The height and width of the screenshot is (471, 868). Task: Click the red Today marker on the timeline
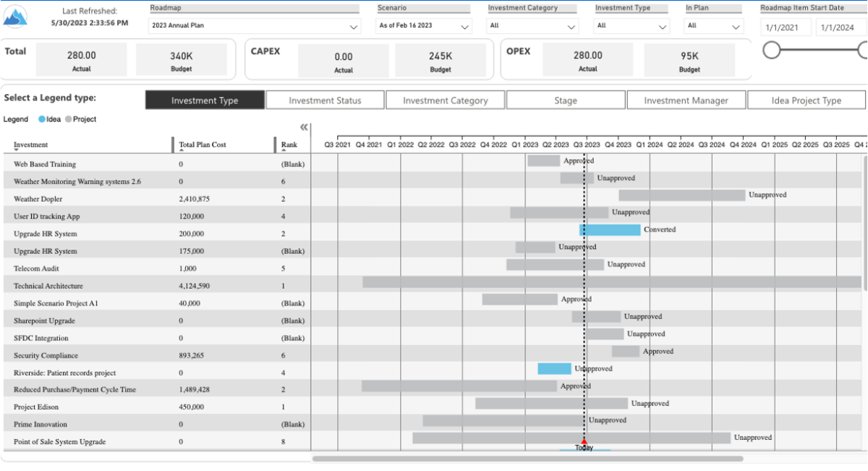pyautogui.click(x=583, y=442)
